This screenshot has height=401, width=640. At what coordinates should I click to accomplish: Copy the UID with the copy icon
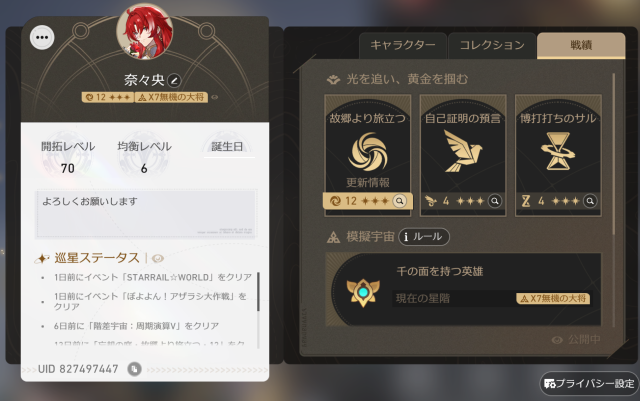(x=134, y=369)
